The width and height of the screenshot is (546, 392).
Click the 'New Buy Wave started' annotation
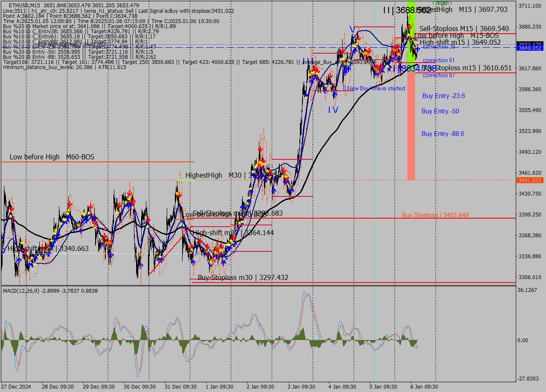click(374, 89)
